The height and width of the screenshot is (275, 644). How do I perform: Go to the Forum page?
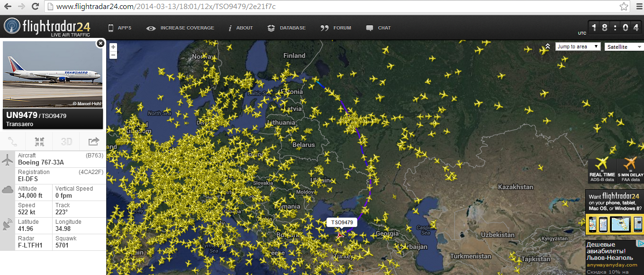[336, 28]
